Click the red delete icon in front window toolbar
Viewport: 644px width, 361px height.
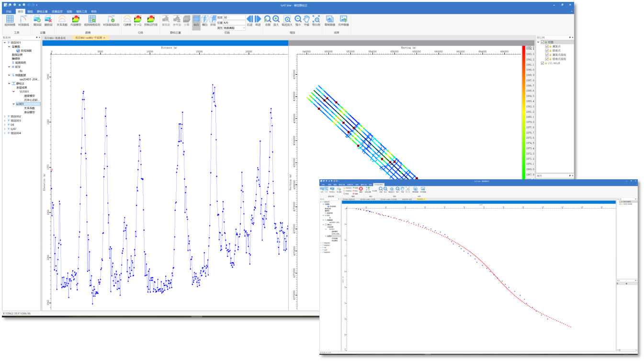coord(362,189)
